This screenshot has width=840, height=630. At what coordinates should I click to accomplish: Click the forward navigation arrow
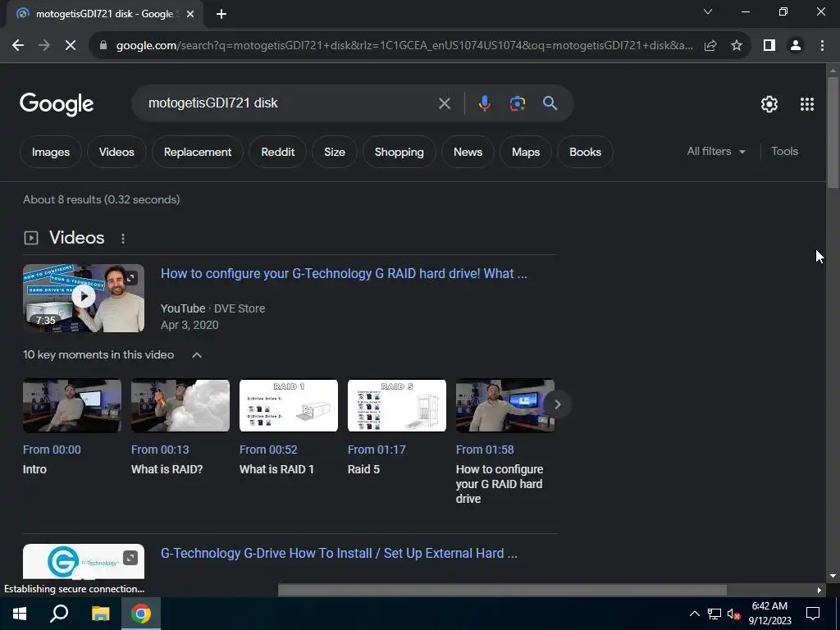pos(44,46)
